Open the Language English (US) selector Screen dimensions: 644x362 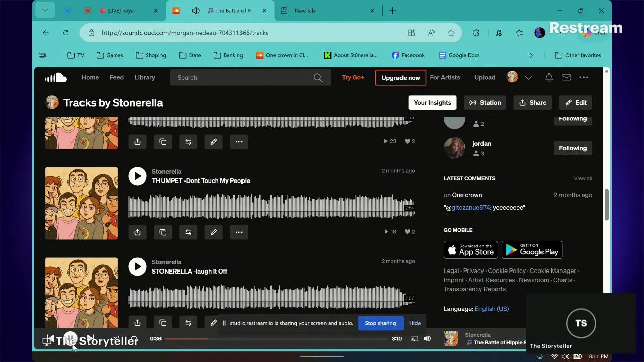(492, 309)
